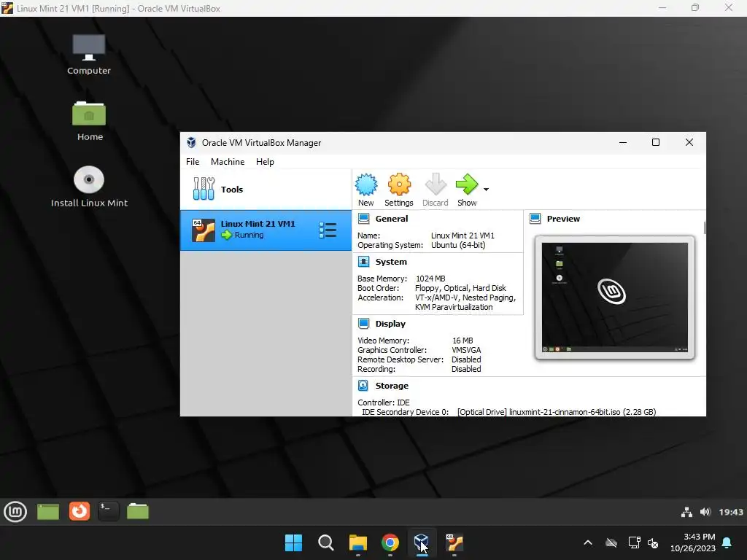The height and width of the screenshot is (560, 747).
Task: Launch Terminal from the Mint panel
Action: (109, 511)
